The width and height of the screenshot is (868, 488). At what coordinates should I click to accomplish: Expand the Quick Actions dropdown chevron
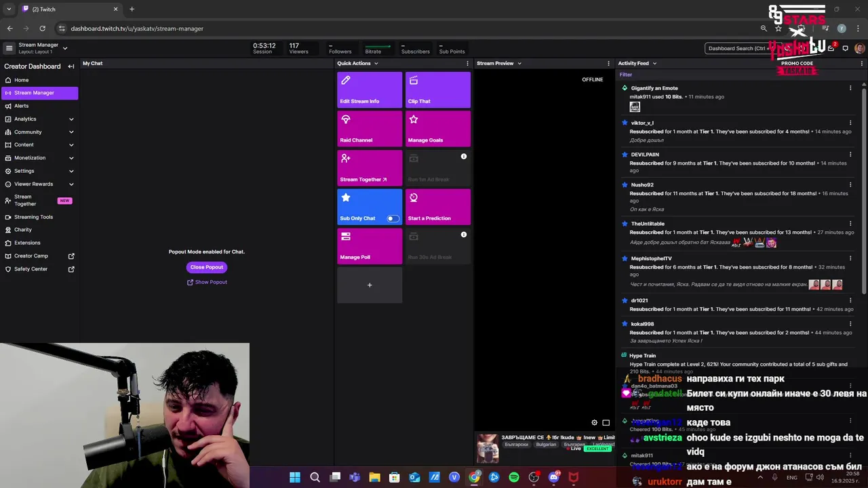tap(376, 64)
